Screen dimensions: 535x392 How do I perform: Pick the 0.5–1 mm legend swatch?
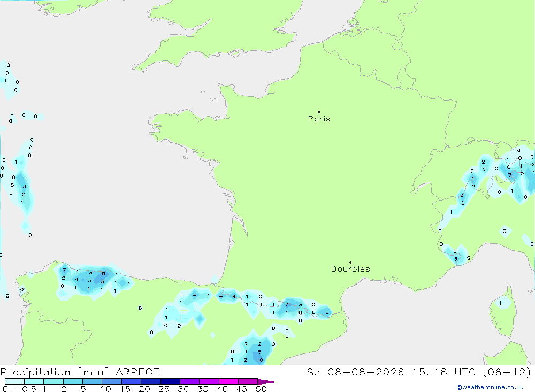pos(34,381)
